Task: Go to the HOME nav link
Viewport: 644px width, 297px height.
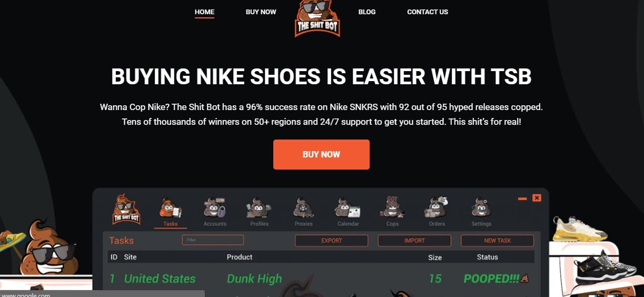Action: 204,12
